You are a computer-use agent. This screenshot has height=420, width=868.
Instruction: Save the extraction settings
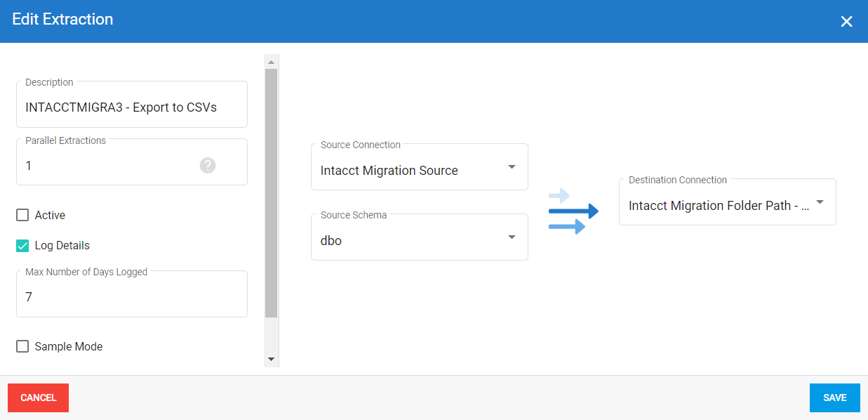834,398
